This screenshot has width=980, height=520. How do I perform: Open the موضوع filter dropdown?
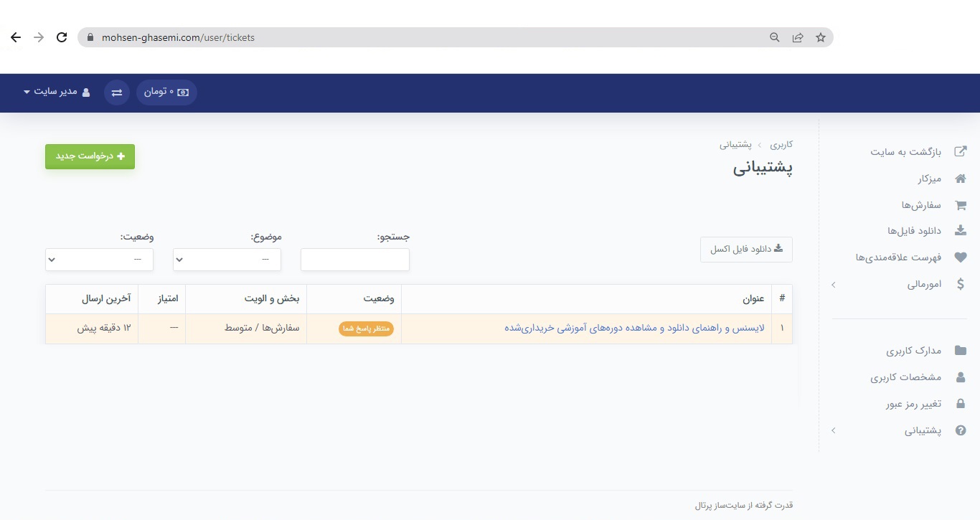click(227, 260)
